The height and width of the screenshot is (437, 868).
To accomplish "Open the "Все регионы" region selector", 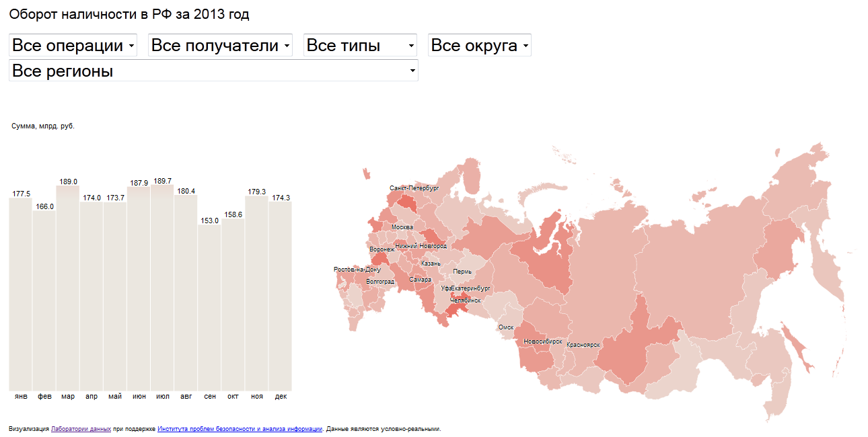I will coord(213,71).
